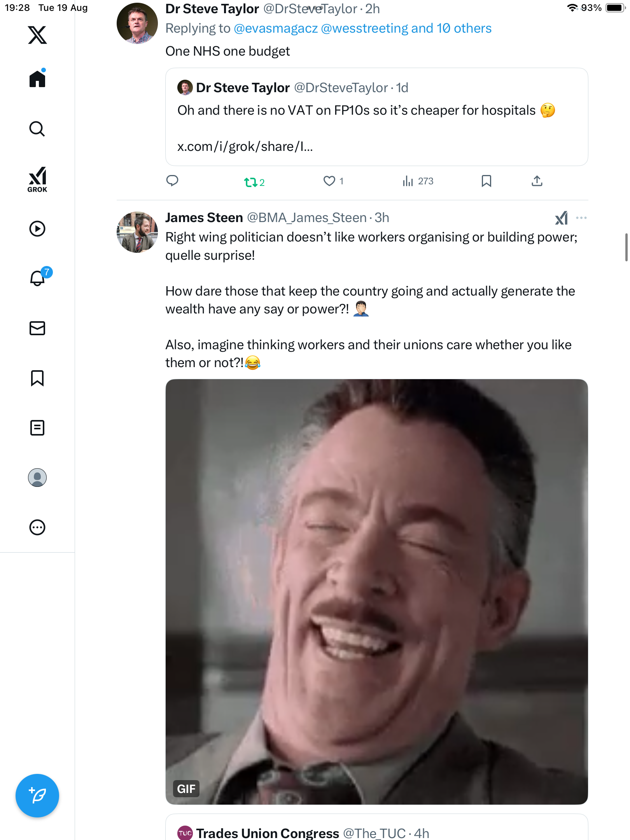Toggle the retweet on Steve Taylor's reply
Image resolution: width=630 pixels, height=840 pixels.
pos(250,182)
